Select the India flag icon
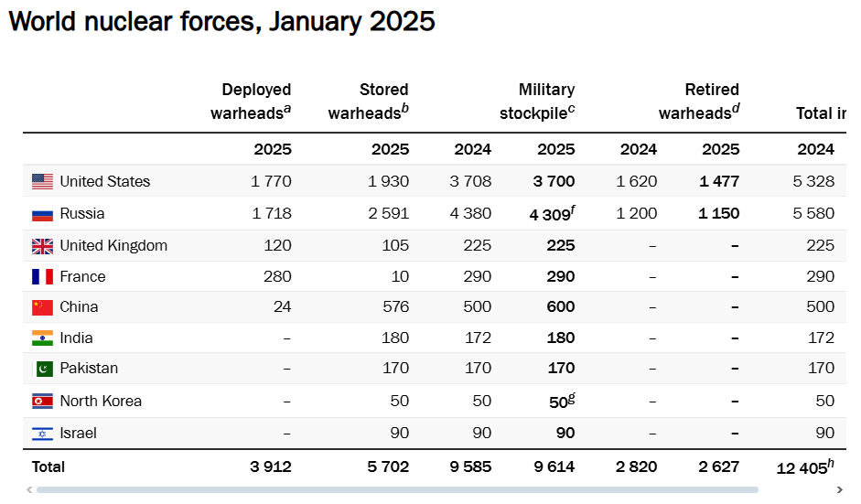 42,338
